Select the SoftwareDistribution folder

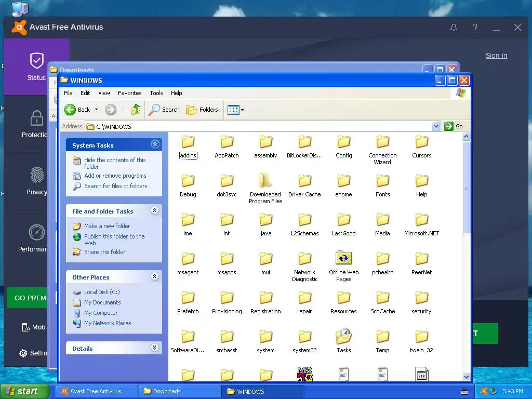point(188,341)
